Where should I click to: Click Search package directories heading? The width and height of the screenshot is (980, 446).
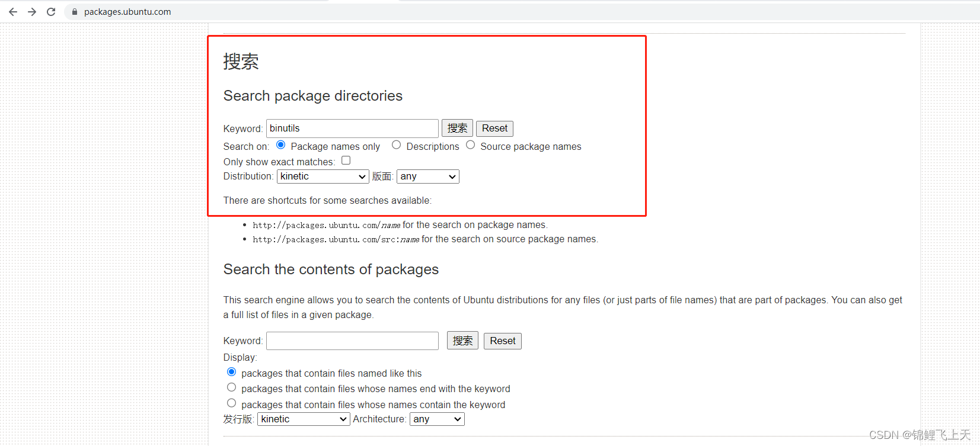pos(313,96)
